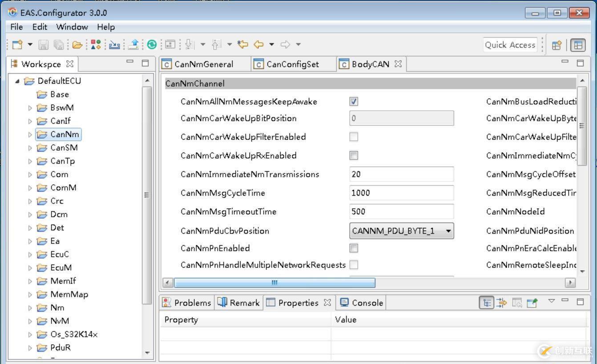Toggle CanNmCarWakeUpRxEnabled checkbox
597x364 pixels.
[354, 156]
